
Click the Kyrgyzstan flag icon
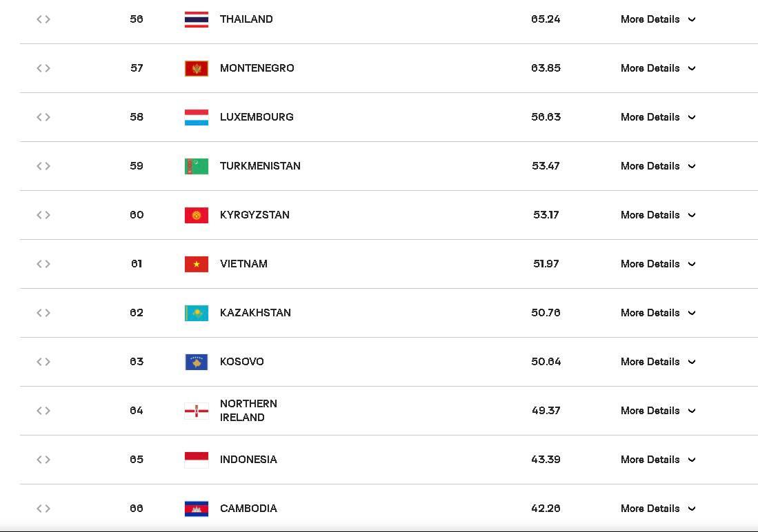point(197,215)
